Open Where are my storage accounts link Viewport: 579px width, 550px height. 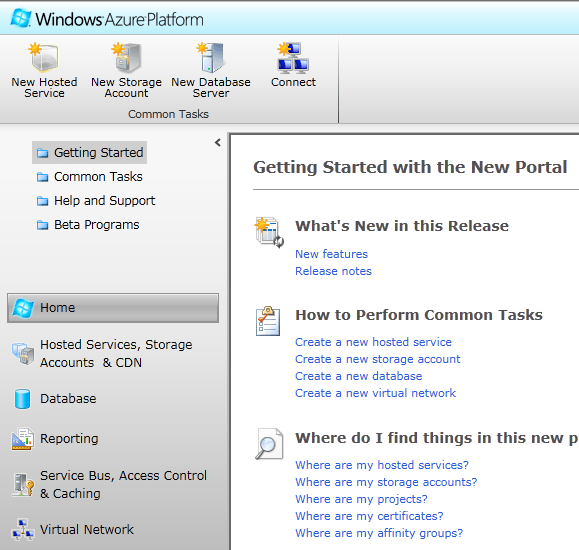tap(386, 482)
